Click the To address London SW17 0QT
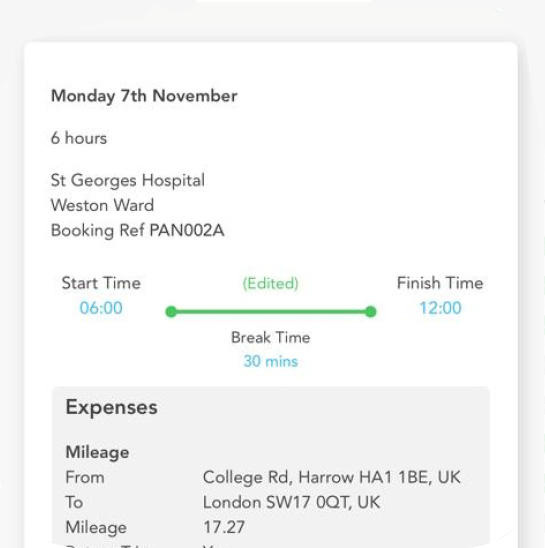 [291, 503]
